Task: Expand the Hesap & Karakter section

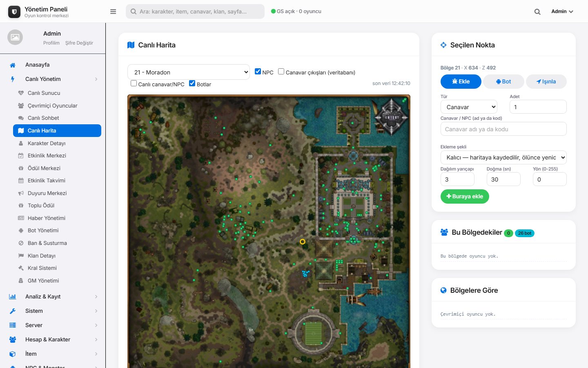Action: (53, 340)
